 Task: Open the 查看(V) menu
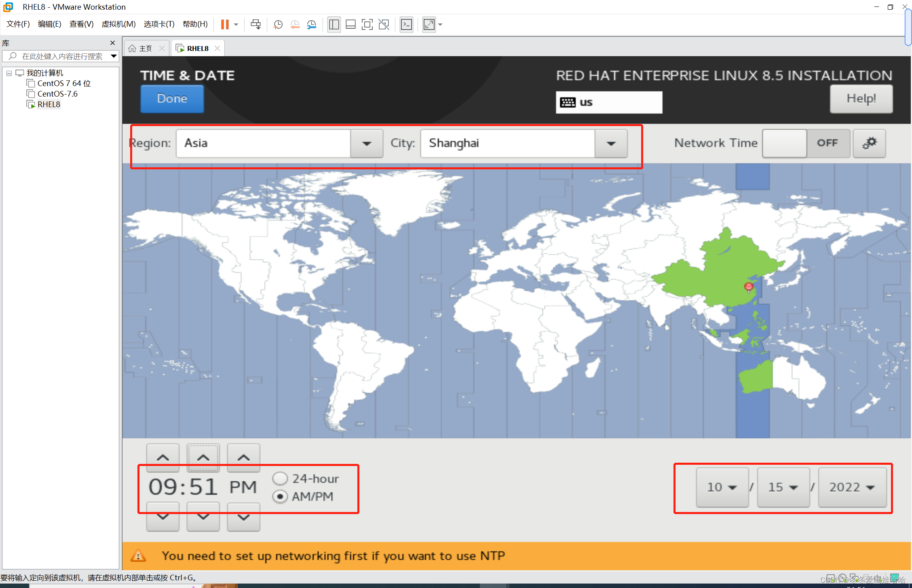click(x=82, y=24)
